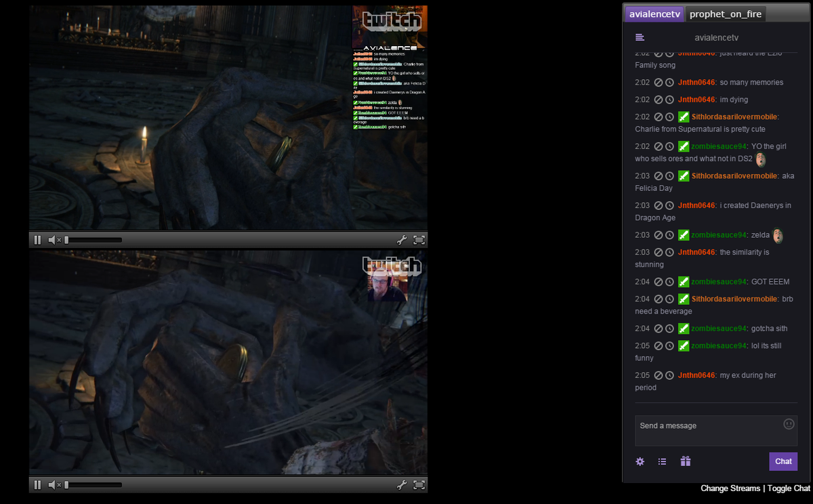
Task: Click the avialencetv channel name header
Action: (x=716, y=38)
